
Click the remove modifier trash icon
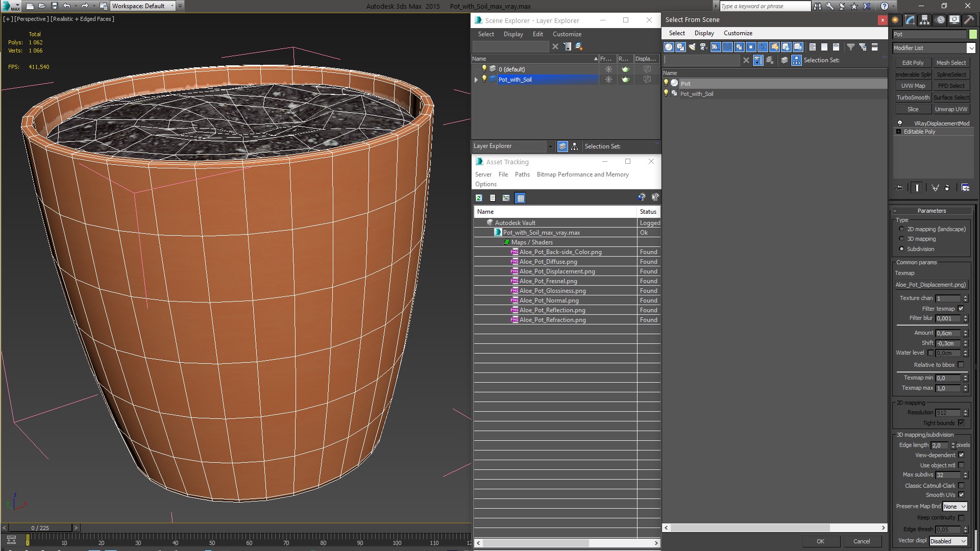tap(947, 188)
